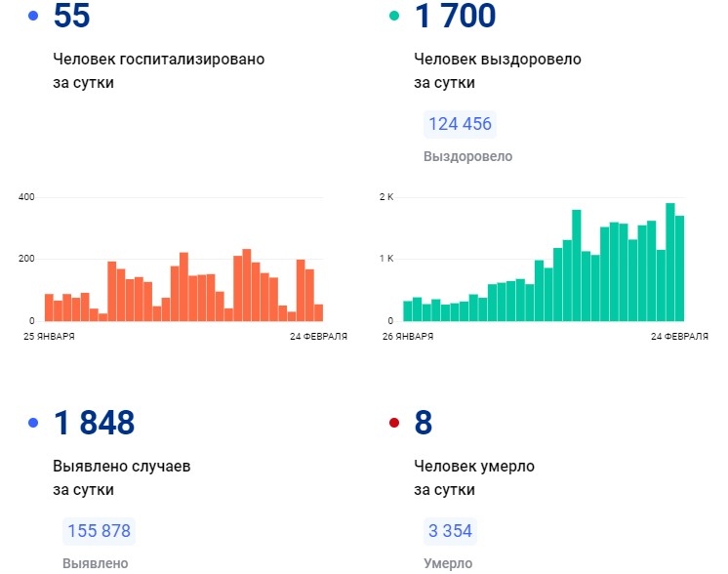Select the 124 456 recovered total badge
The height and width of the screenshot is (574, 728).
pyautogui.click(x=460, y=125)
